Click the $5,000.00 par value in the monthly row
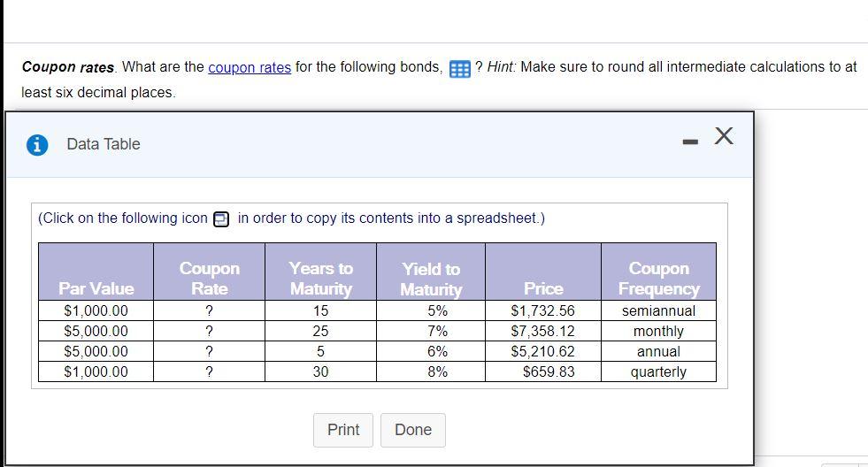Image resolution: width=868 pixels, height=467 pixels. 96,331
